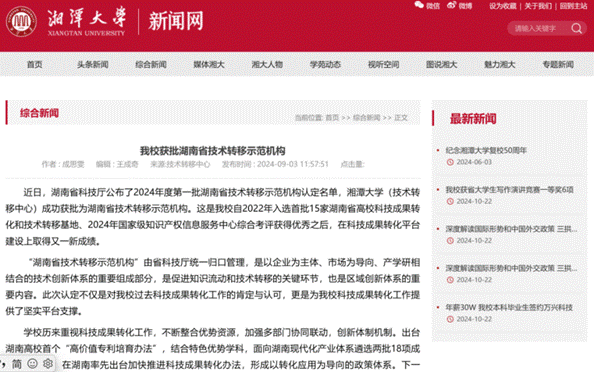Click 首页 in the breadcrumb path

332,118
